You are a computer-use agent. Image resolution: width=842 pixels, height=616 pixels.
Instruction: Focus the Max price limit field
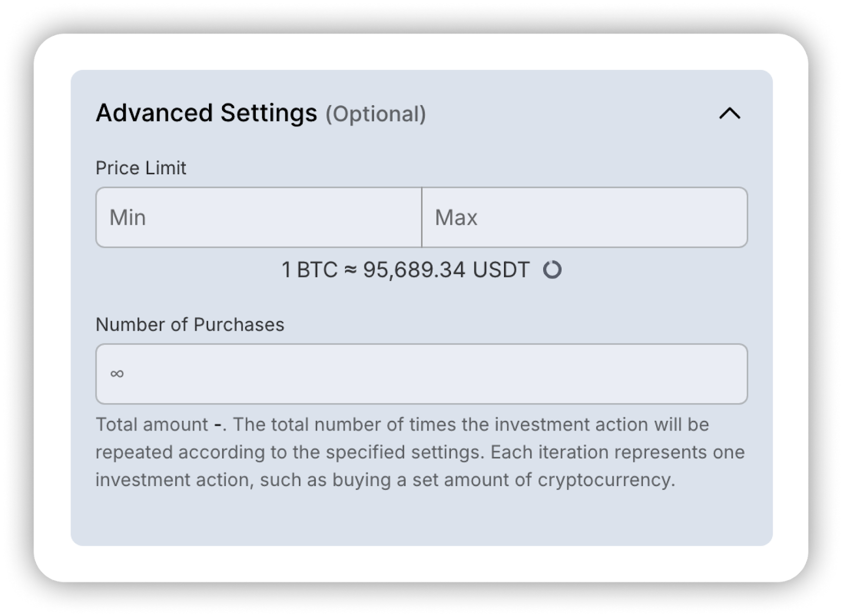point(584,217)
